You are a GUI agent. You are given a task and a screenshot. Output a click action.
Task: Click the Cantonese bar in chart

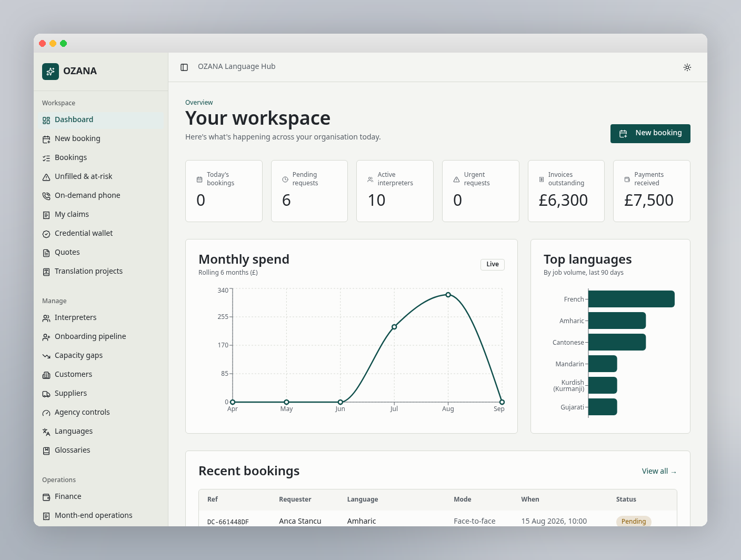coord(617,342)
